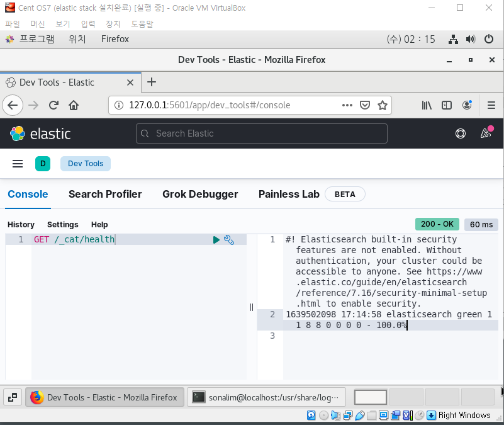Screen dimensions: 504x425
Task: Click the BETA badge
Action: tap(345, 195)
